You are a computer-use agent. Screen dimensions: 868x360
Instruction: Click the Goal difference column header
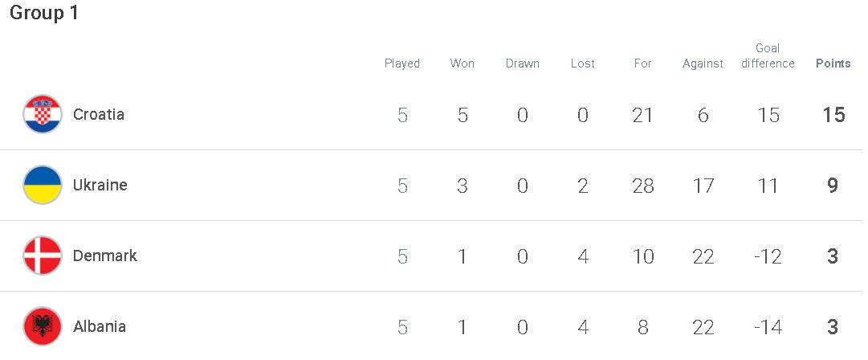[x=768, y=56]
